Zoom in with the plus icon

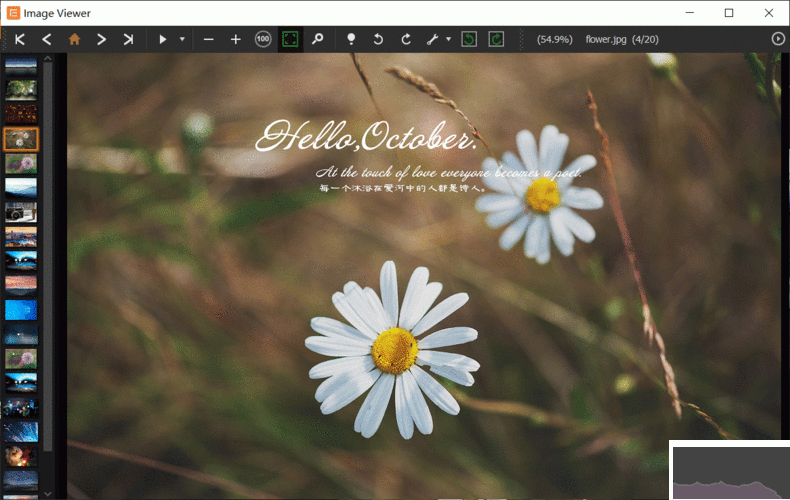(x=235, y=39)
